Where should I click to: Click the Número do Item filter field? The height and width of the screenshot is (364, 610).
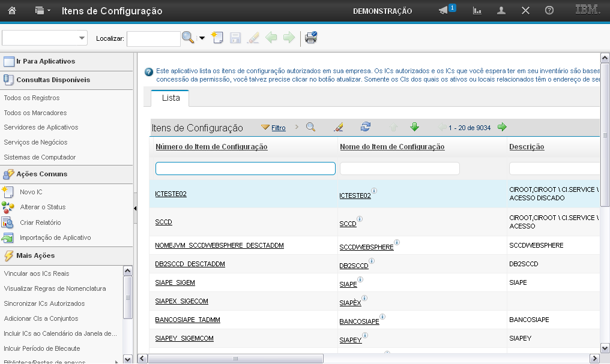click(x=245, y=169)
